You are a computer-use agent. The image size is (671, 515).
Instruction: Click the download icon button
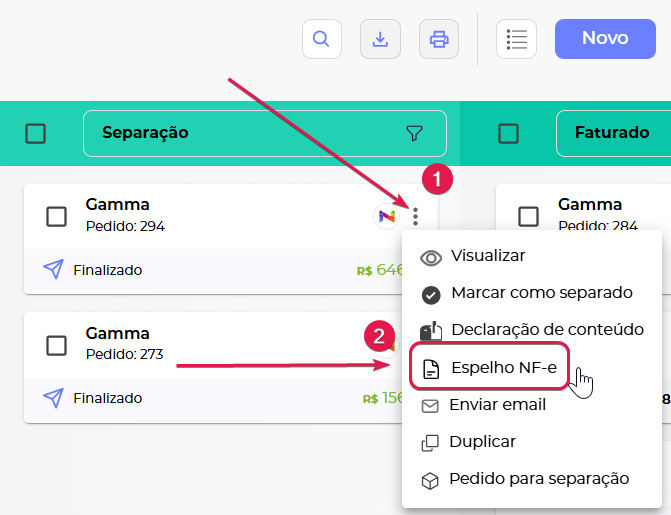380,39
